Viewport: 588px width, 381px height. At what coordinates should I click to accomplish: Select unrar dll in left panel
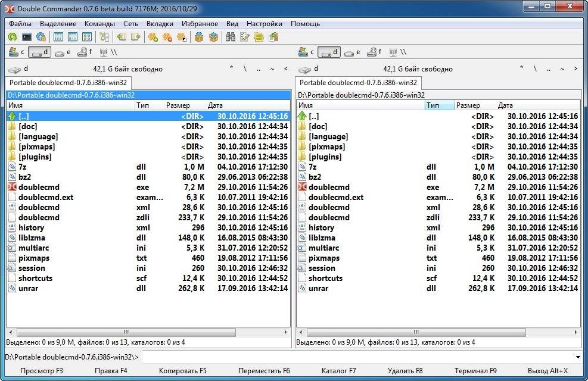click(148, 288)
